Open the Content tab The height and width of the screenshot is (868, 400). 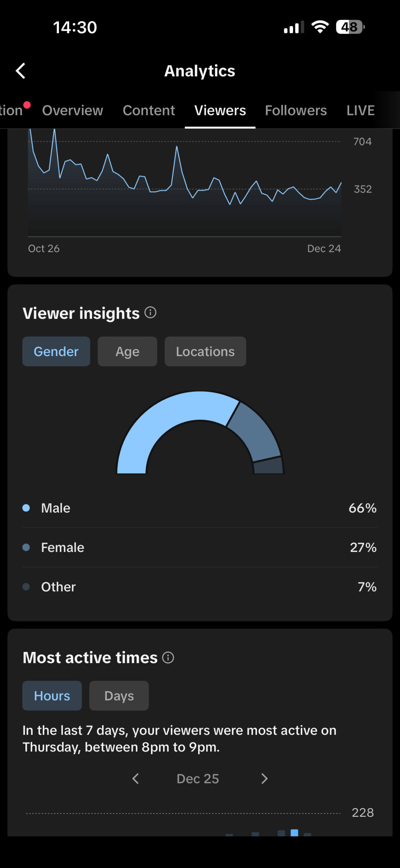(x=149, y=111)
